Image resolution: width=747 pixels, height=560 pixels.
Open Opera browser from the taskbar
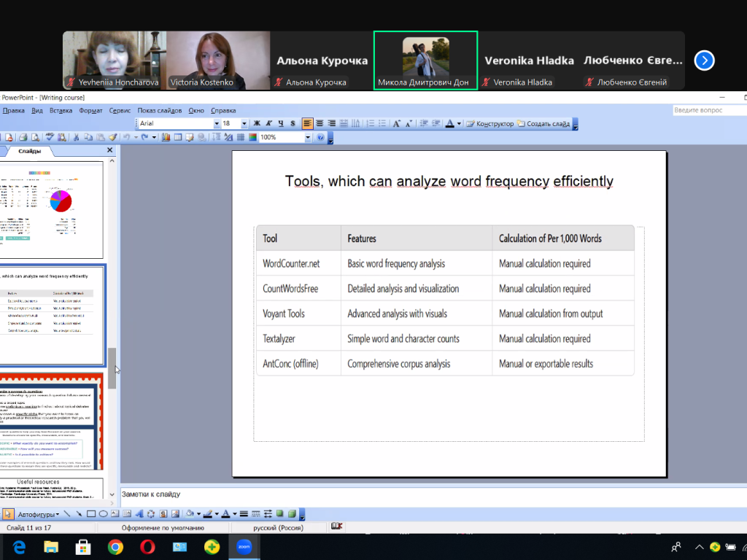point(147,547)
